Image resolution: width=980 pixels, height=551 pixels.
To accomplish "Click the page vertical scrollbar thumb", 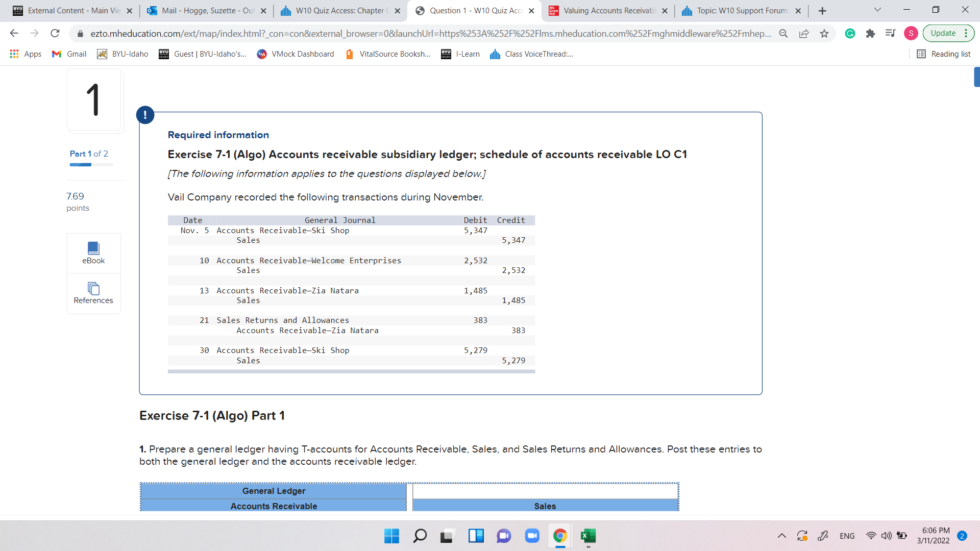I will coord(976,77).
